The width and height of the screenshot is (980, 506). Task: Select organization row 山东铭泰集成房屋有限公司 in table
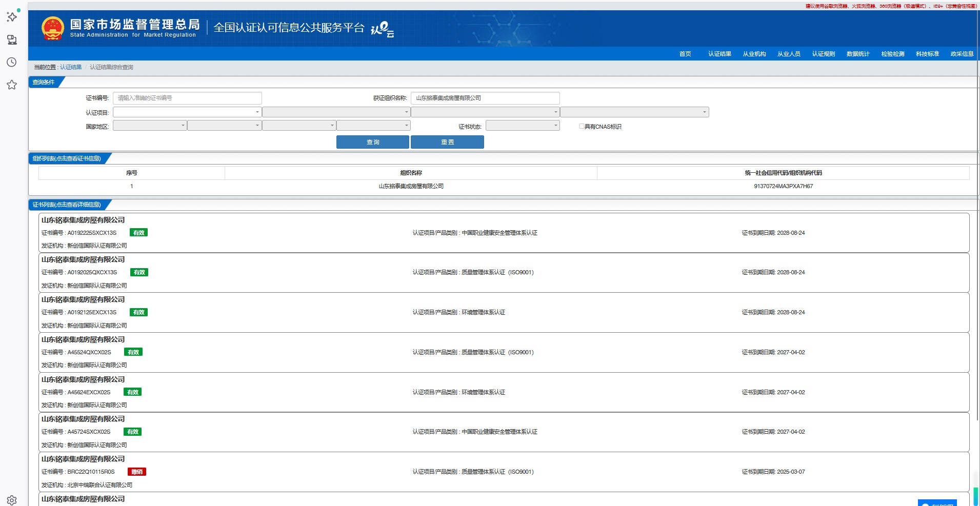point(411,186)
